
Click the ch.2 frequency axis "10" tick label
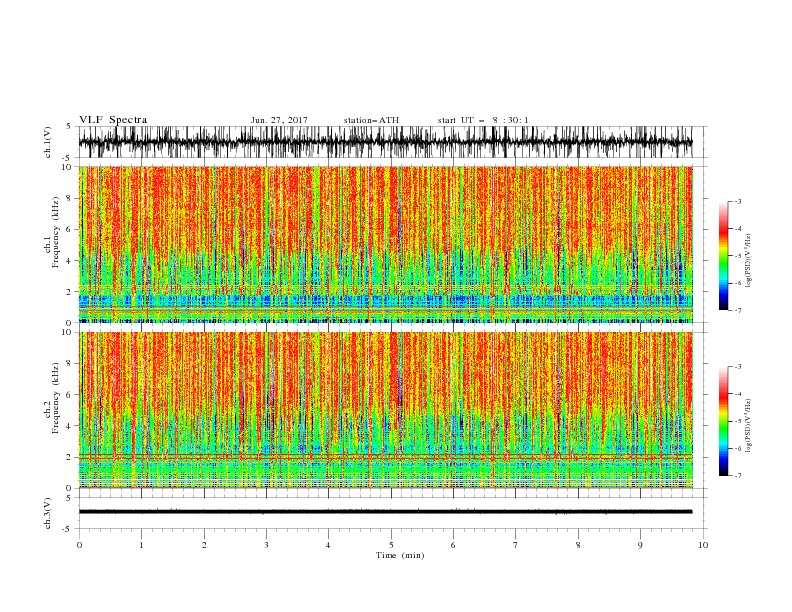(x=68, y=332)
